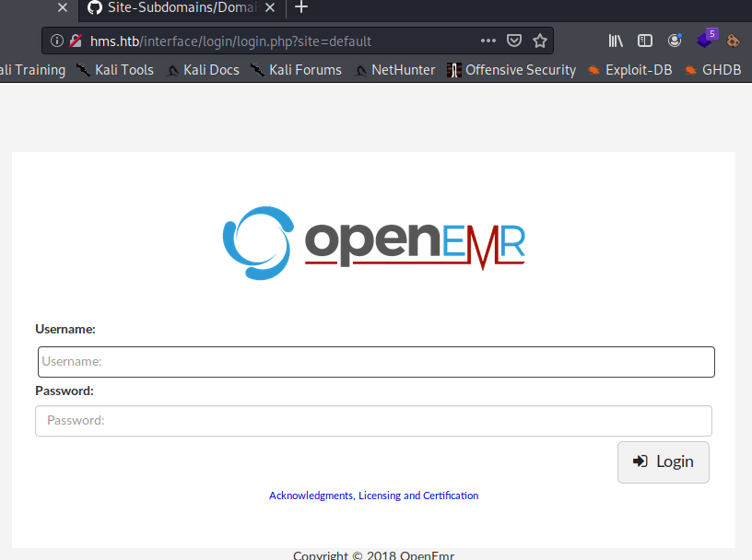The height and width of the screenshot is (560, 752).
Task: Open the Firefox account icon
Action: pos(675,41)
